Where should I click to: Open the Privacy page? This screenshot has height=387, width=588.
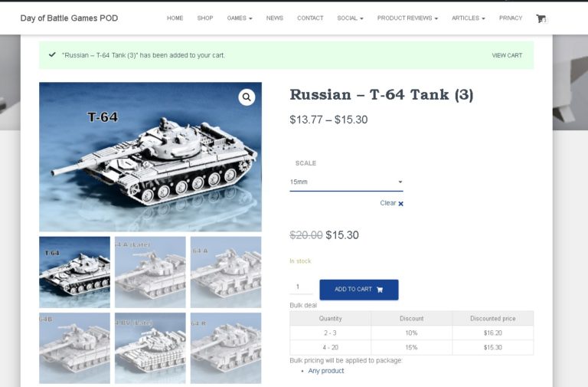tap(511, 18)
